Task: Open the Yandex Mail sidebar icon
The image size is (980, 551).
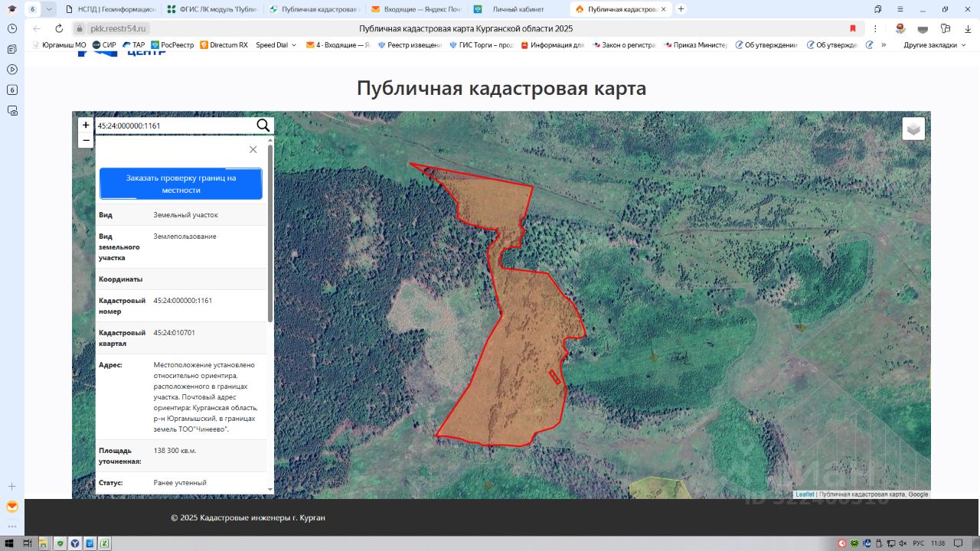Action: 12,507
